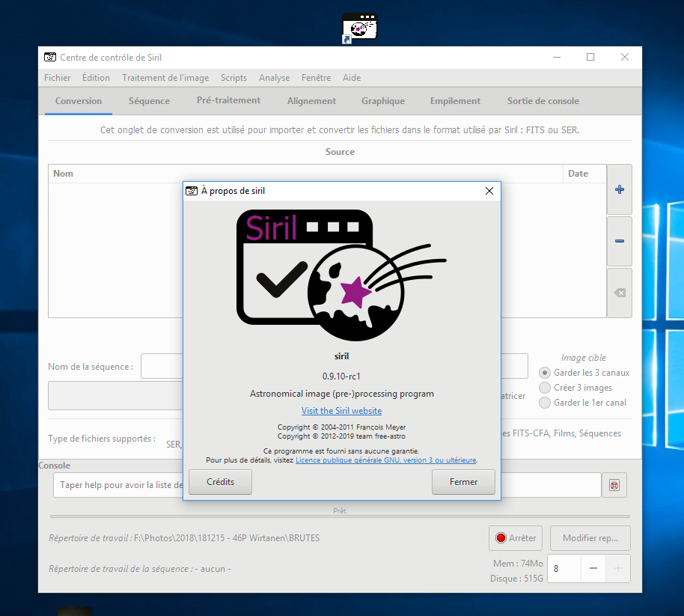The image size is (684, 616).
Task: Open Traitement de l'image menu
Action: (165, 78)
